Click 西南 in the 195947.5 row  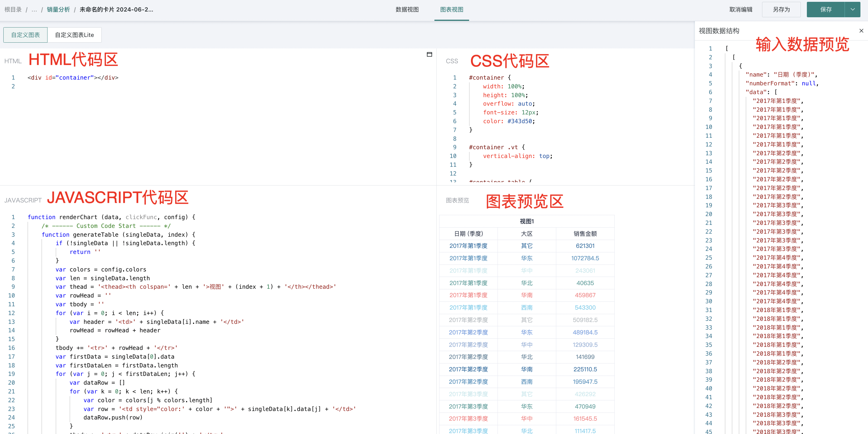pos(527,382)
